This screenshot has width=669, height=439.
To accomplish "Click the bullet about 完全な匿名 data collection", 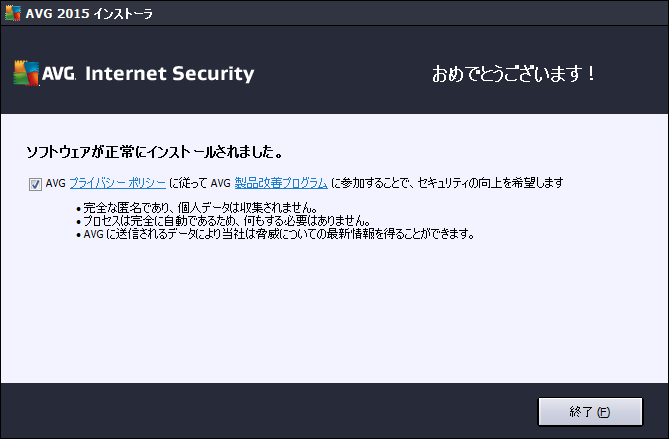I will 197,208.
